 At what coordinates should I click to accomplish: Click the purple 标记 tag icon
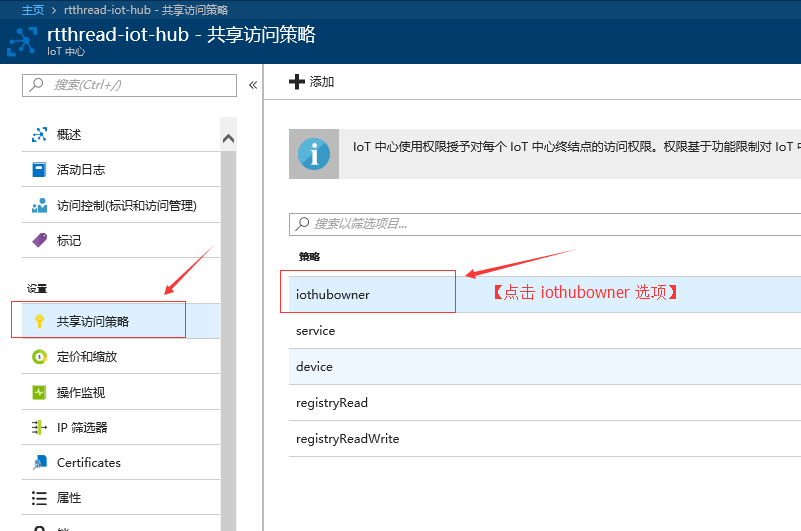tap(39, 240)
